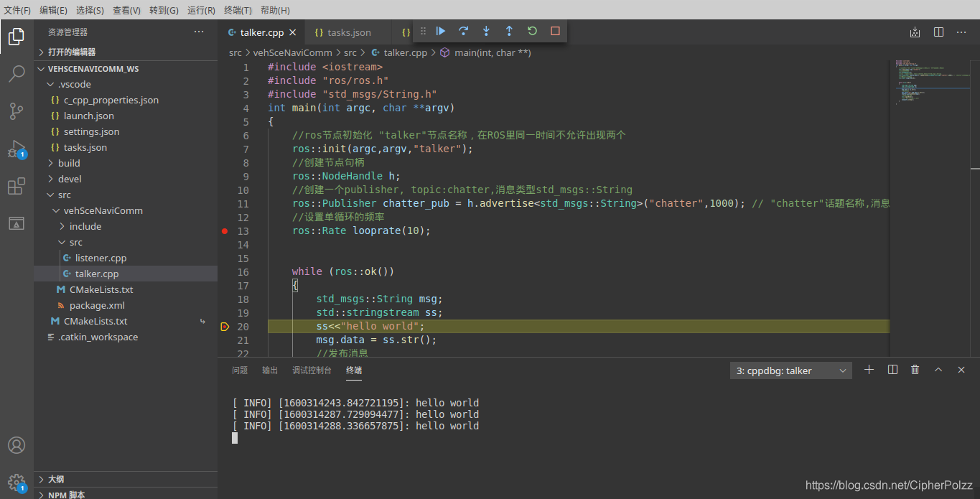Switch to the 输出 panel tab

click(x=270, y=370)
